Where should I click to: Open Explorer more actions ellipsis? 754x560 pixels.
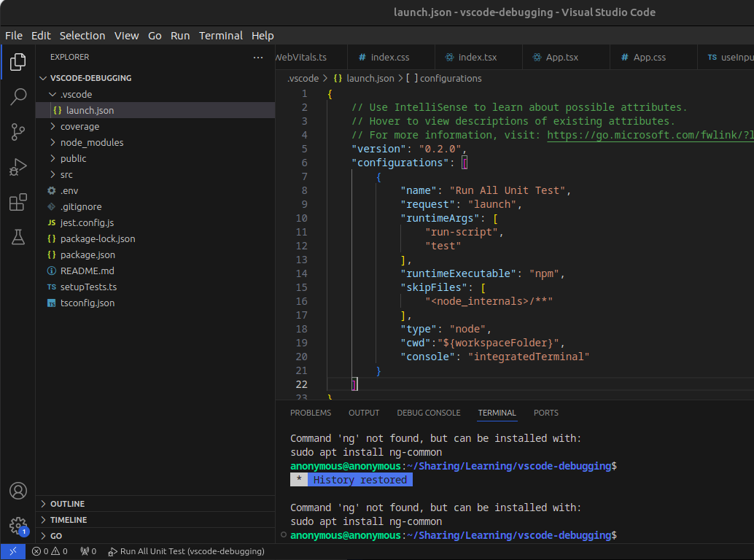(x=258, y=57)
